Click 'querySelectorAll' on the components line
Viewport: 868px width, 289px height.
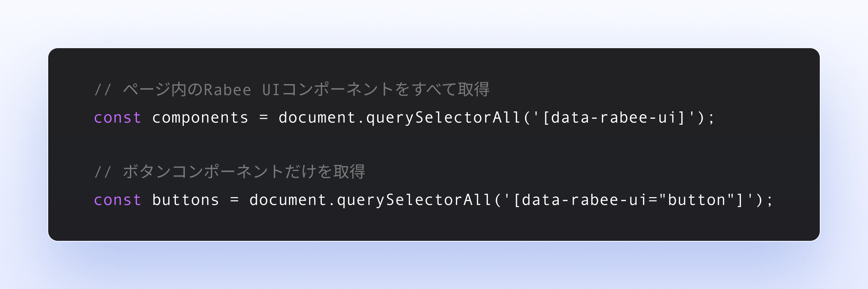(x=443, y=118)
